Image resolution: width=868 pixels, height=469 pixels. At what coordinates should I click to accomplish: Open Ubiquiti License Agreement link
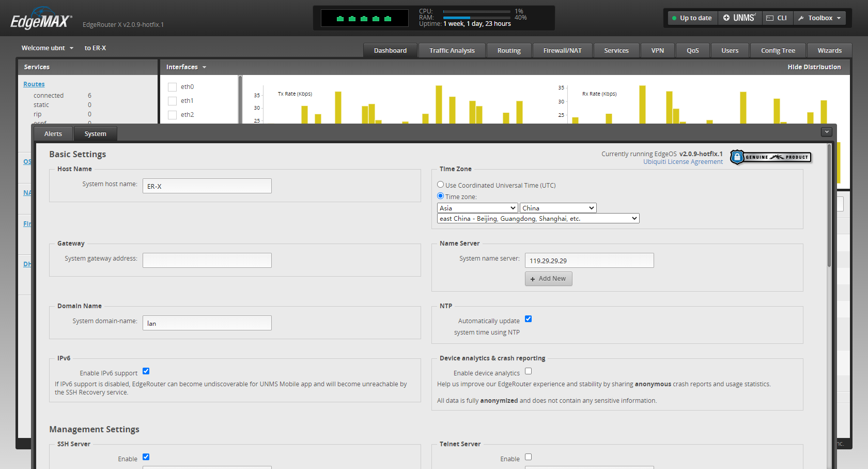pos(683,162)
